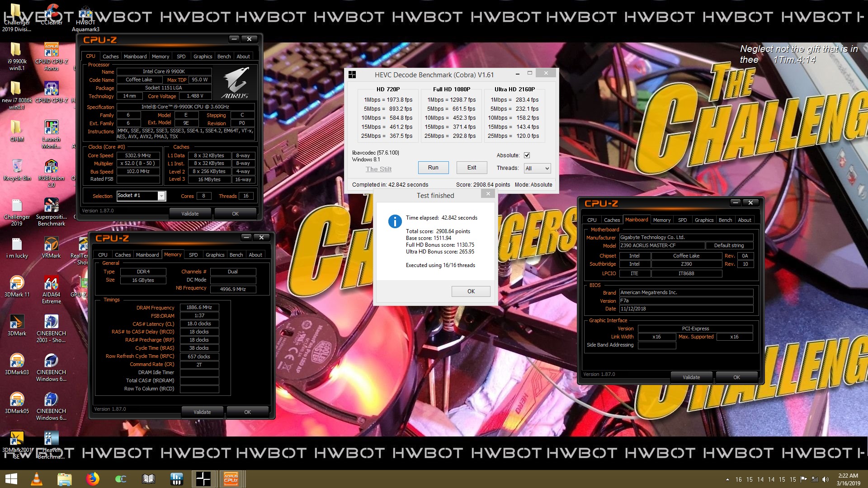Open About tab in Mainboard CPU-Z window
This screenshot has width=868, height=488.
coord(745,220)
